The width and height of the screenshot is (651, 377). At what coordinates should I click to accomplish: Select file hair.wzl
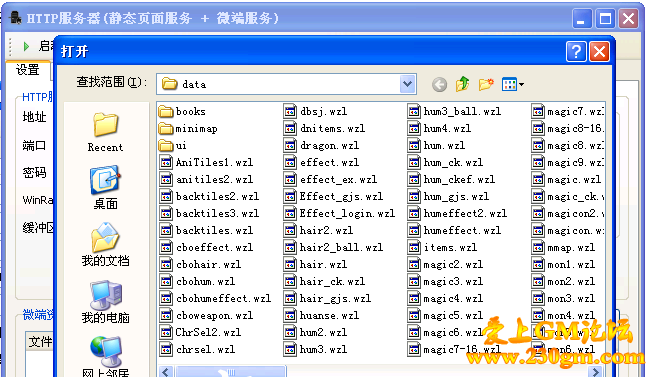(x=316, y=264)
